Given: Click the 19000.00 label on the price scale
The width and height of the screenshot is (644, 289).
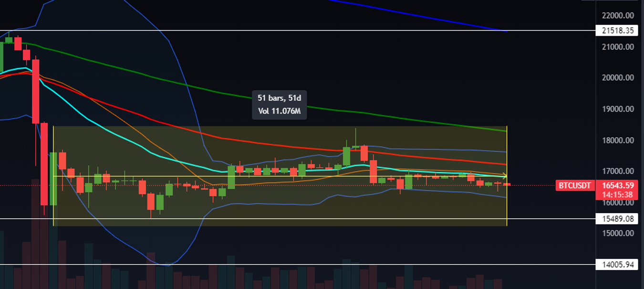Looking at the screenshot, I should click(x=618, y=109).
